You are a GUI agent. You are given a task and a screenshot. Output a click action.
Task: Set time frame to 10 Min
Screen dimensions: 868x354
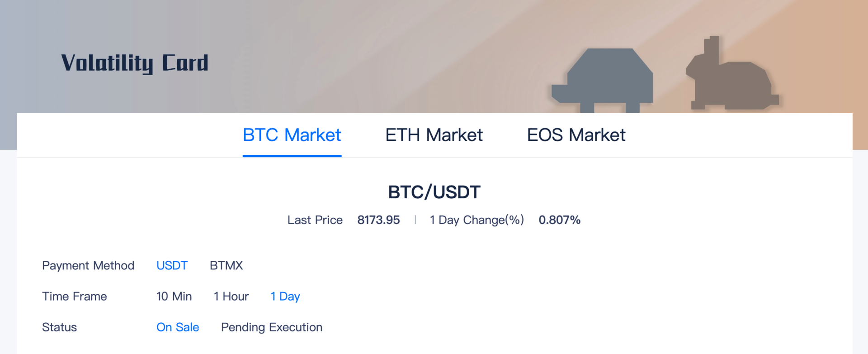pyautogui.click(x=174, y=296)
